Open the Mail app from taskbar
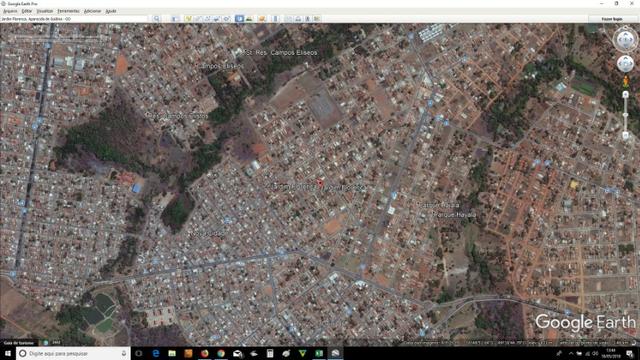This screenshot has height=360, width=640. [237, 353]
